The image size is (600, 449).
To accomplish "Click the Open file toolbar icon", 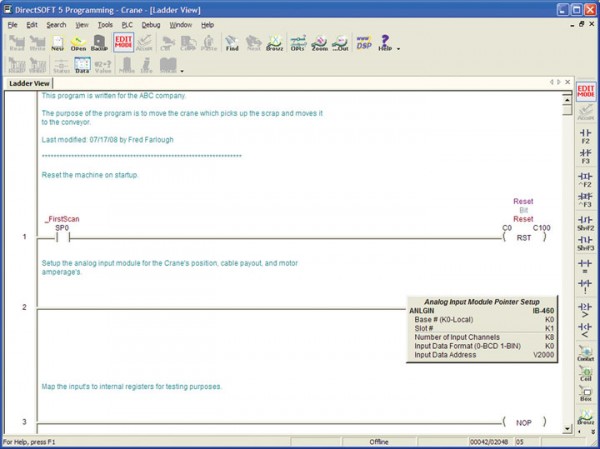I will click(x=78, y=43).
